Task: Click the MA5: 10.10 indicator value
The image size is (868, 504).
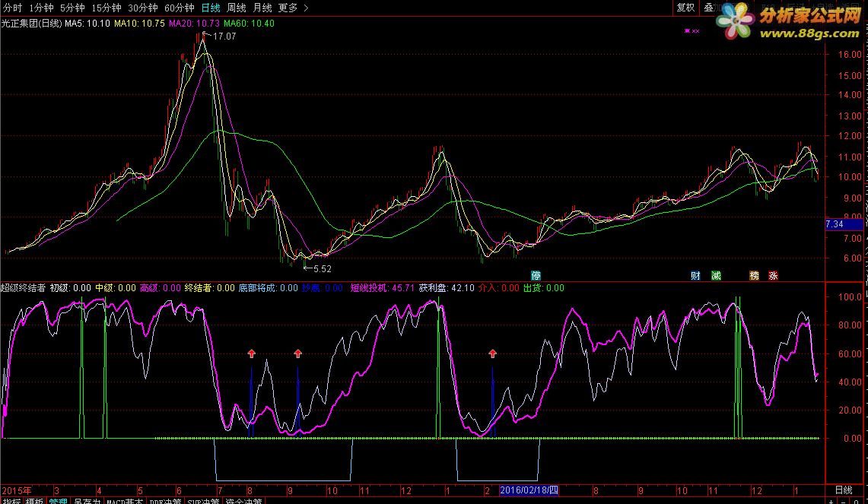Action: (87, 24)
